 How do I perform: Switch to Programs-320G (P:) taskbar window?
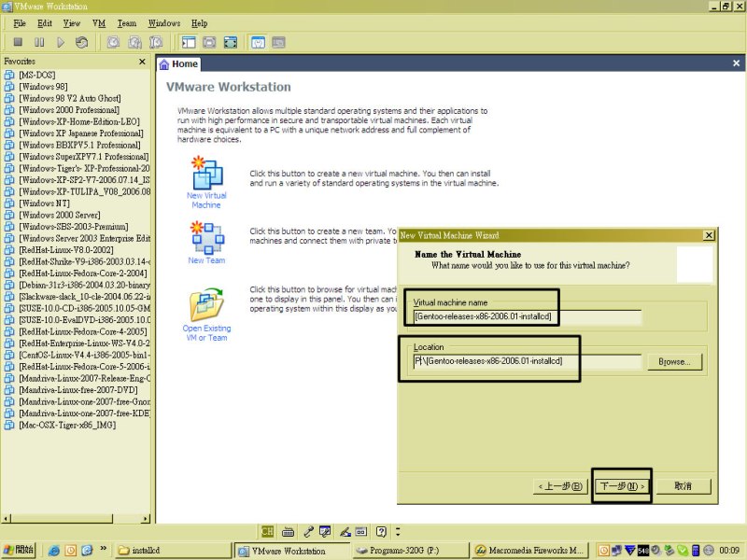click(x=410, y=550)
